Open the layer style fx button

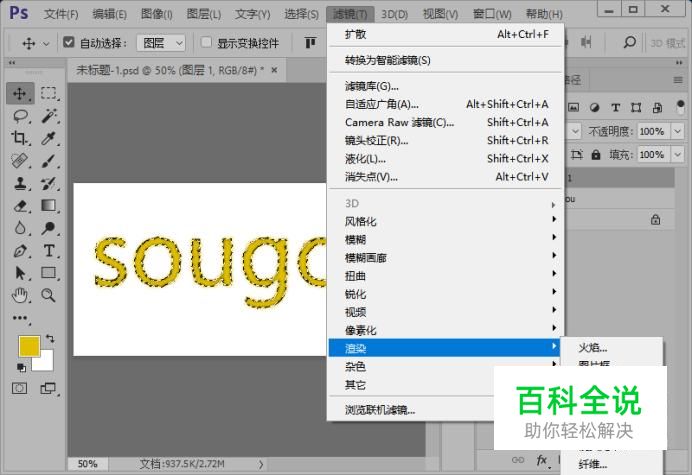(x=542, y=460)
